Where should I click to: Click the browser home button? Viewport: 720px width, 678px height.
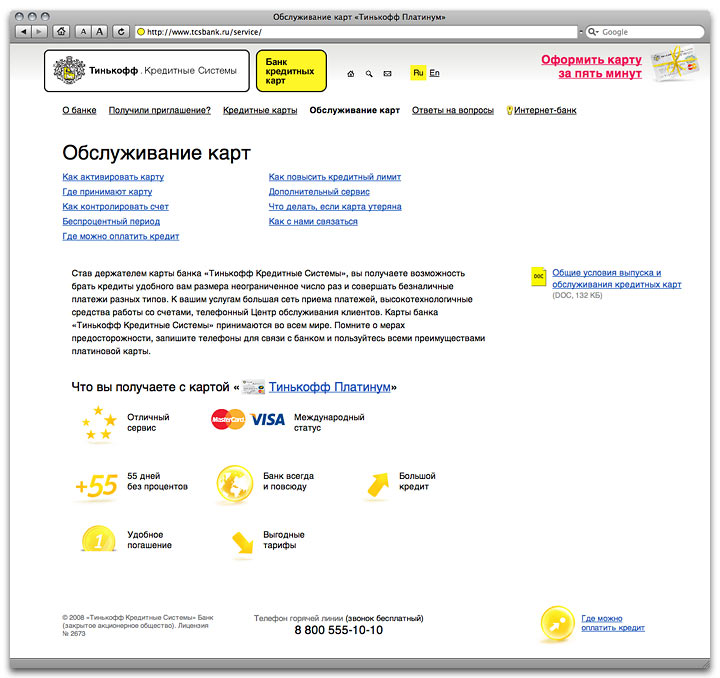tap(61, 32)
